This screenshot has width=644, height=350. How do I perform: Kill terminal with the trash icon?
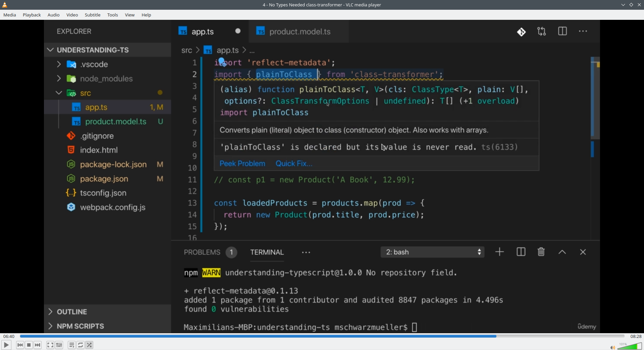coord(541,252)
